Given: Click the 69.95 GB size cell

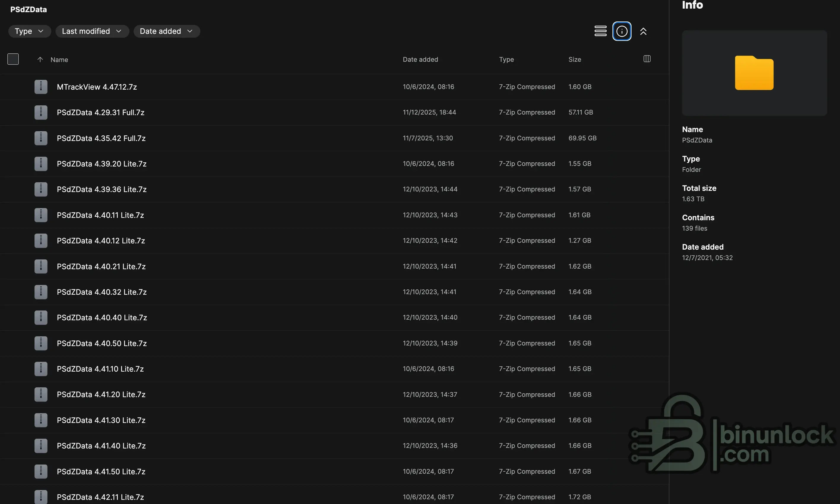Looking at the screenshot, I should pyautogui.click(x=582, y=138).
